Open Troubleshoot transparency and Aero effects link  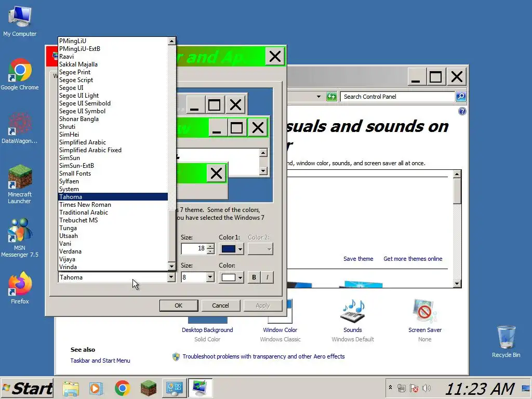tap(263, 356)
